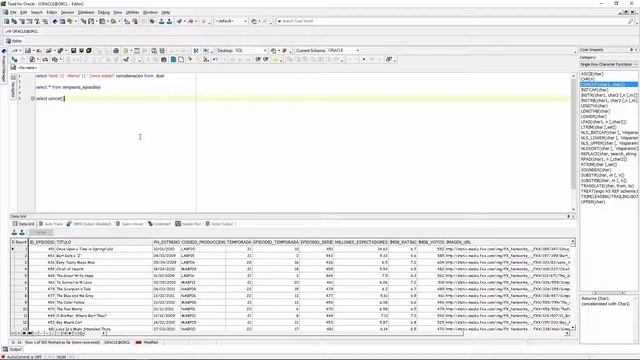Click the white blank page icon in editor toolbar
Screen dimensions: 640x360
[x=181, y=60]
